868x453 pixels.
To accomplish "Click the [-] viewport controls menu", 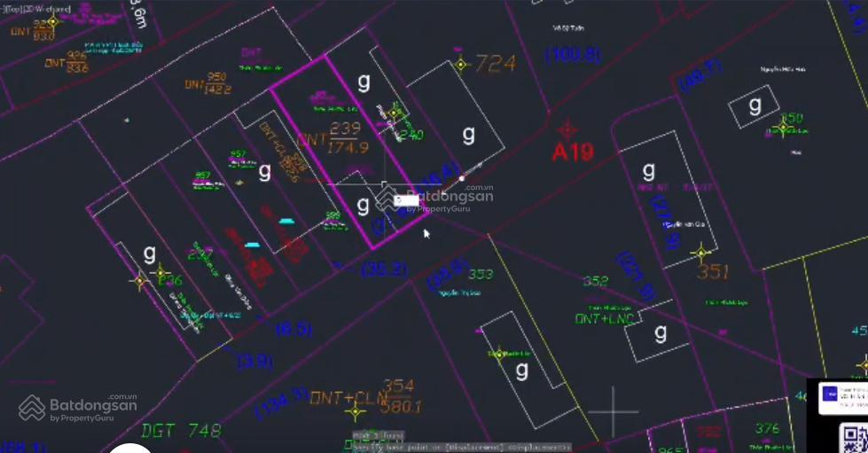I will (3, 8).
